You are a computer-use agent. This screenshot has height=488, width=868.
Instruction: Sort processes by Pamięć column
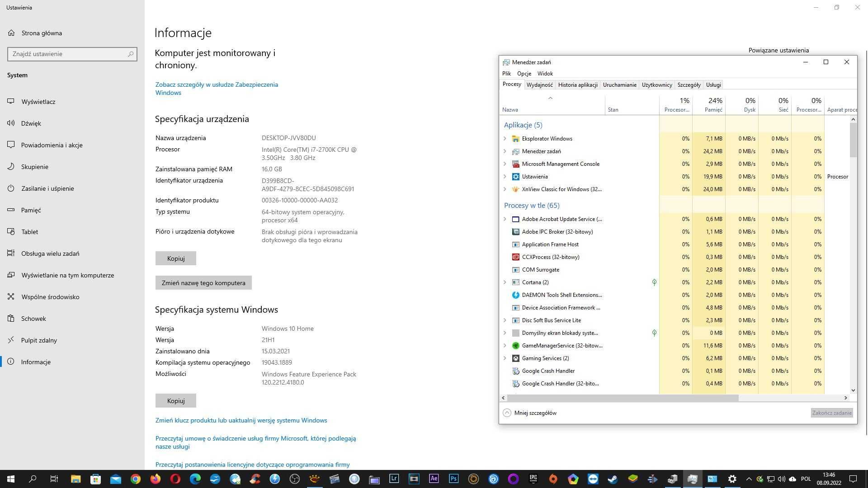click(709, 105)
